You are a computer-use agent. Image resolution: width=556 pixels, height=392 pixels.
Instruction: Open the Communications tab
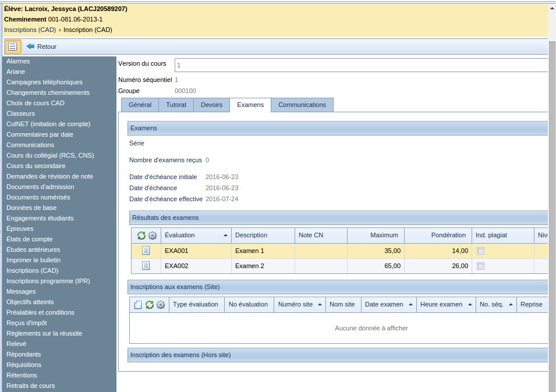tap(302, 105)
